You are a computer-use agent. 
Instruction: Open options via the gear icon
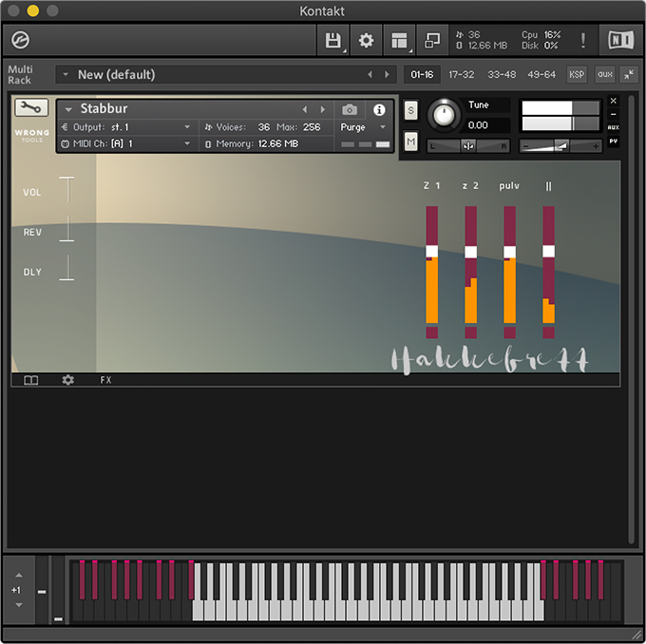[x=366, y=41]
